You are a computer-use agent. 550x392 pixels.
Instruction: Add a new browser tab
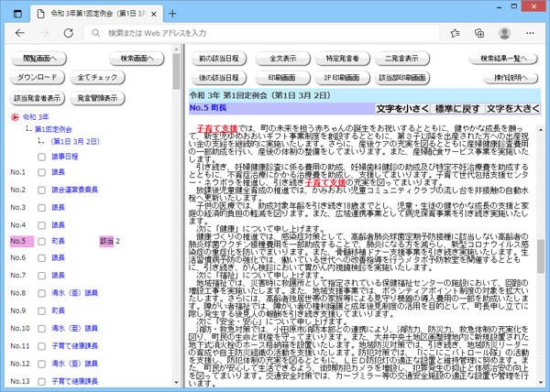[172, 14]
